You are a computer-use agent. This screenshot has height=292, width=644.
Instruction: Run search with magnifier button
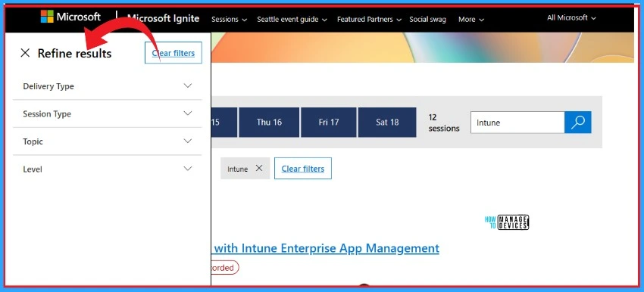click(578, 123)
